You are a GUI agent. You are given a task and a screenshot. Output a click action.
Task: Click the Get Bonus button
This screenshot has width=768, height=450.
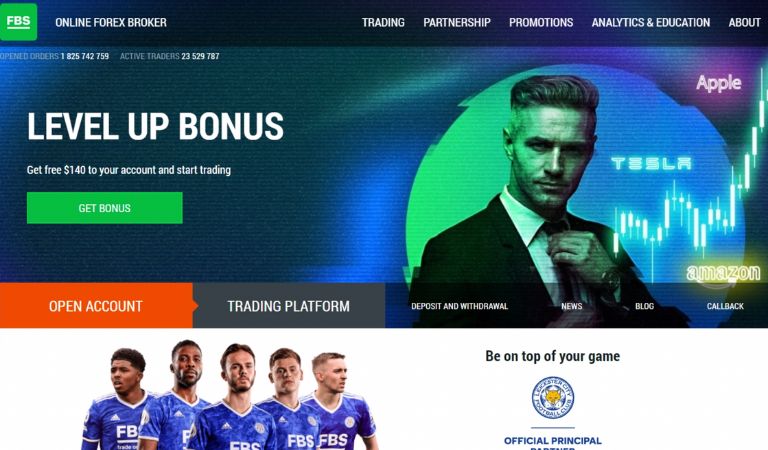104,208
